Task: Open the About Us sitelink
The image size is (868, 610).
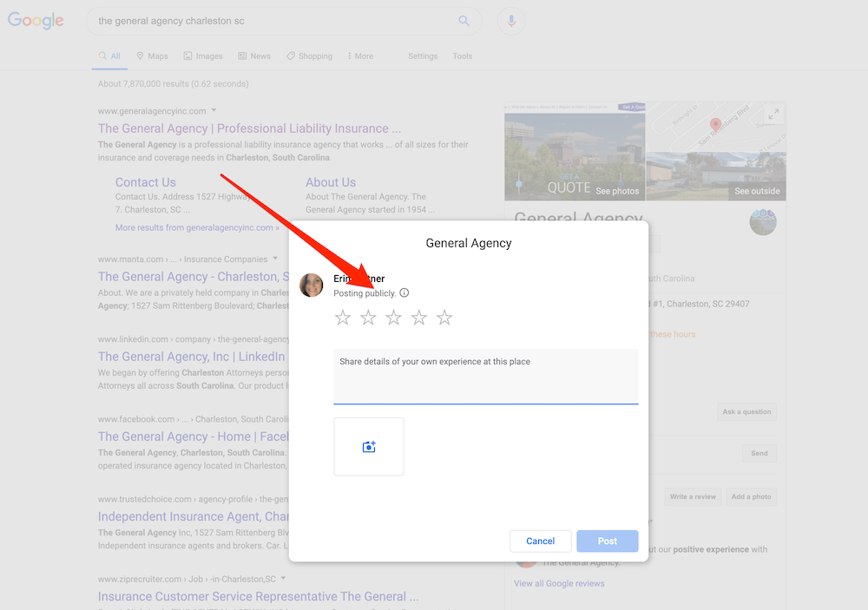Action: pos(331,182)
